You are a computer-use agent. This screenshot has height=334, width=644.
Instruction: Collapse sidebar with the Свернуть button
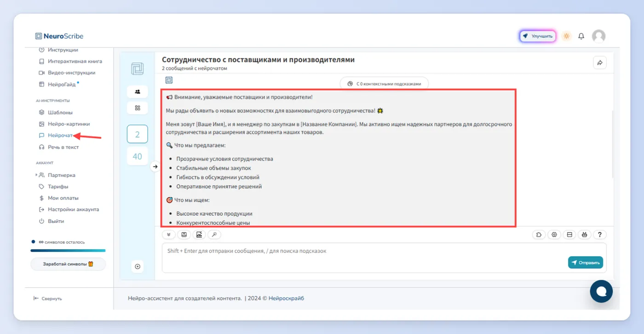(x=47, y=299)
